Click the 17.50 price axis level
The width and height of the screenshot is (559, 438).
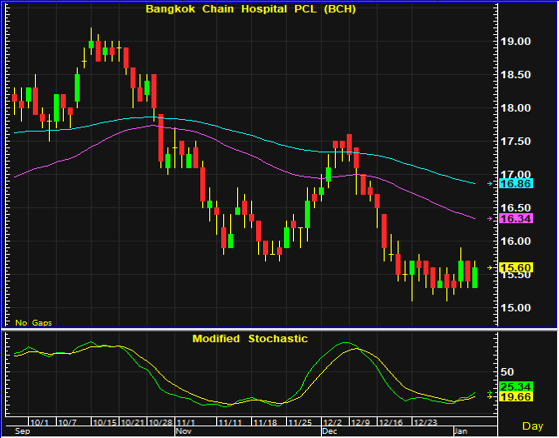pyautogui.click(x=516, y=141)
